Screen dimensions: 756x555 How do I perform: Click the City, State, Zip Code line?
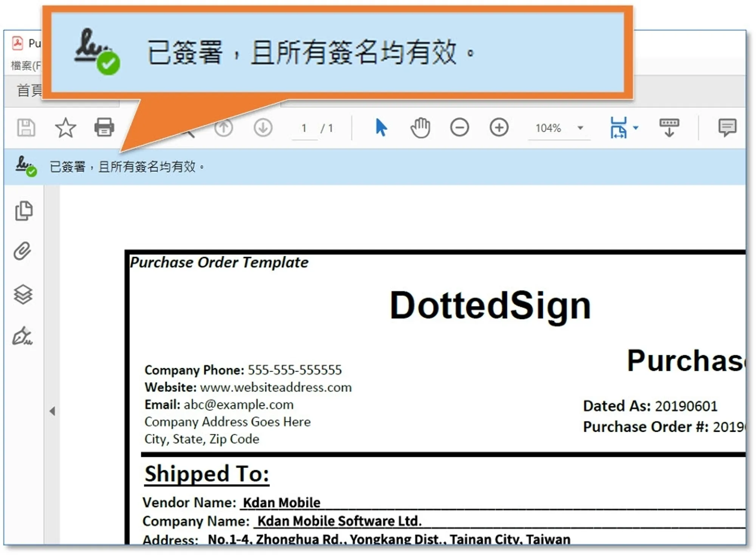tap(202, 439)
